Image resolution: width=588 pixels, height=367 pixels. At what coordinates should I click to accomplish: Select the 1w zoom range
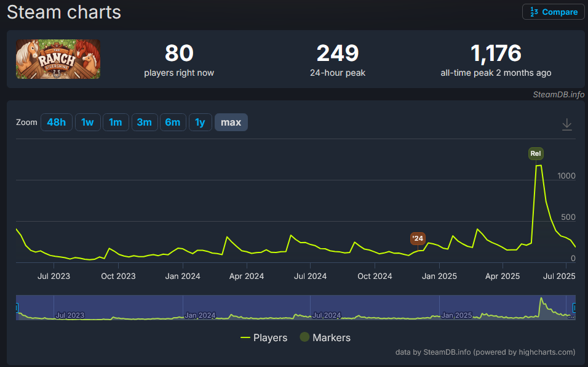[x=87, y=123]
